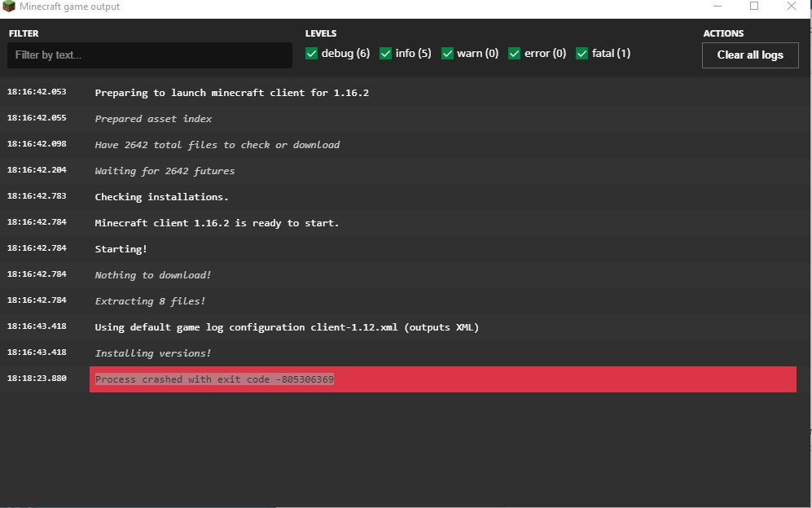Select the Prepared asset index log line
Image resolution: width=812 pixels, height=508 pixels.
tap(153, 119)
